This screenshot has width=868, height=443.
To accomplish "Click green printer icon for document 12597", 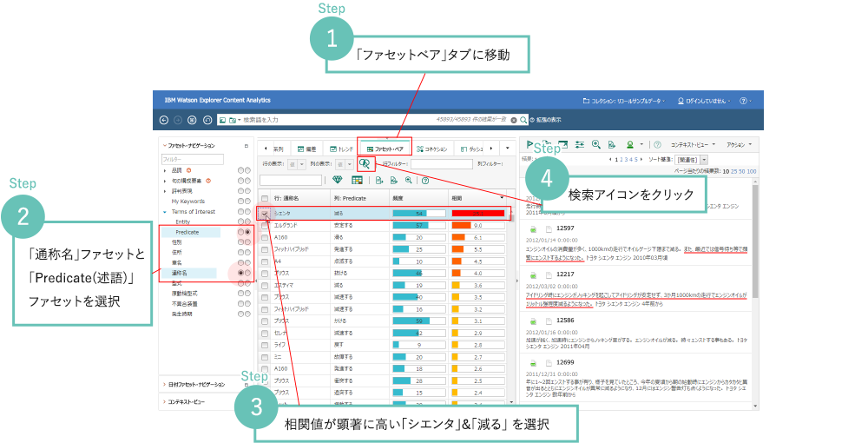I will tap(533, 228).
